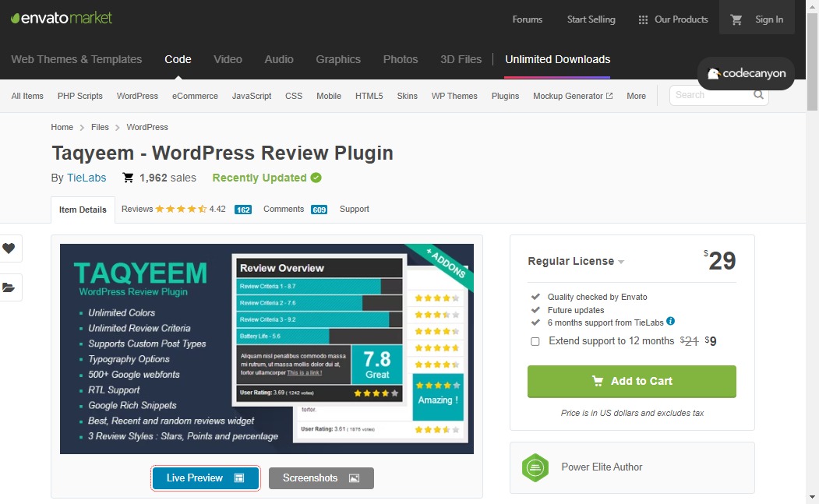819x504 pixels.
Task: Click the 162 reviews count badge
Action: [243, 210]
